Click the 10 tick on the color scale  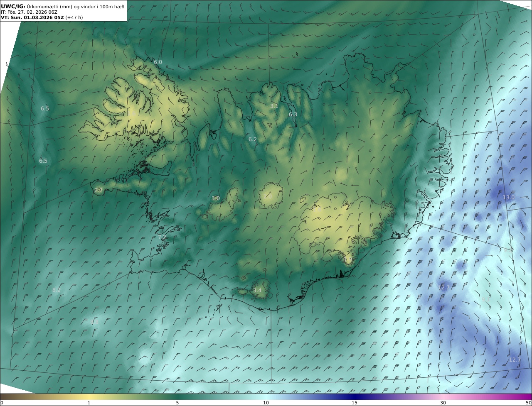(266, 403)
